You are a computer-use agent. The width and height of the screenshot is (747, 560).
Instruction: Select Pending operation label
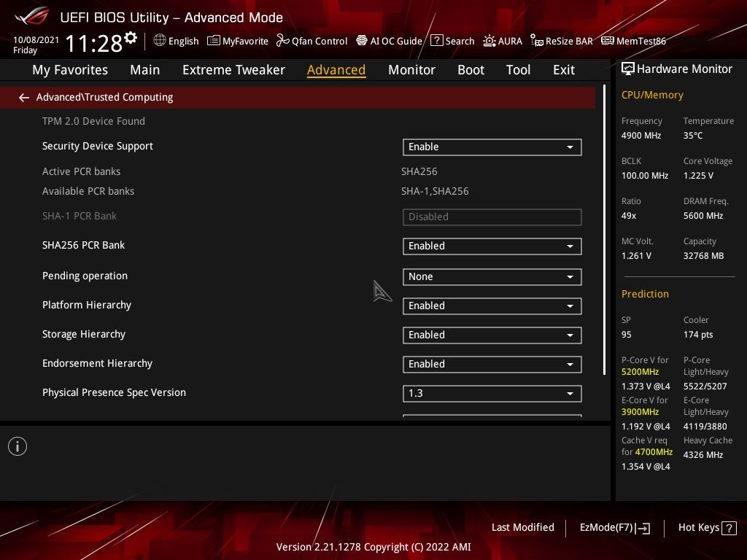pos(85,276)
